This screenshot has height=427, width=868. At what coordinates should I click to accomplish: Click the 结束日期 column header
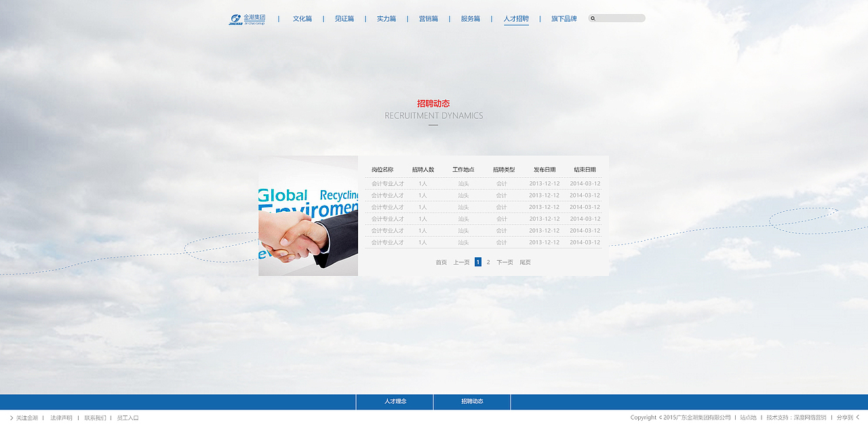(x=585, y=170)
